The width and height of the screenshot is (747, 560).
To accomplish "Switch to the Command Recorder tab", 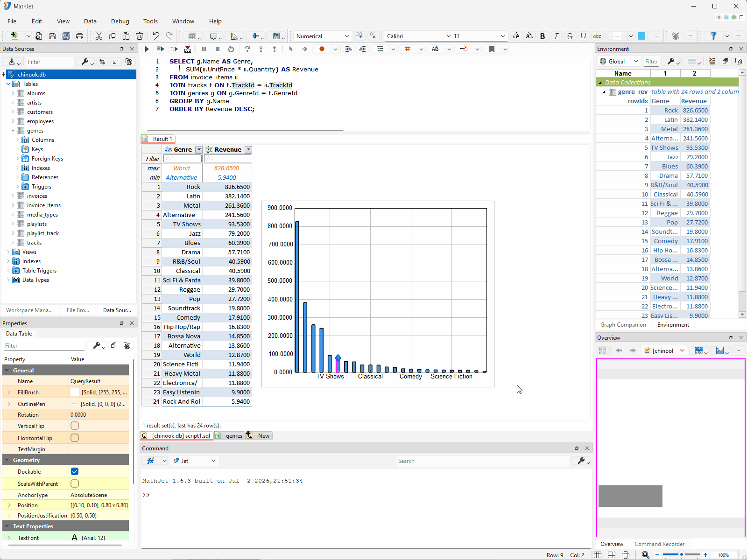I will pos(659,544).
